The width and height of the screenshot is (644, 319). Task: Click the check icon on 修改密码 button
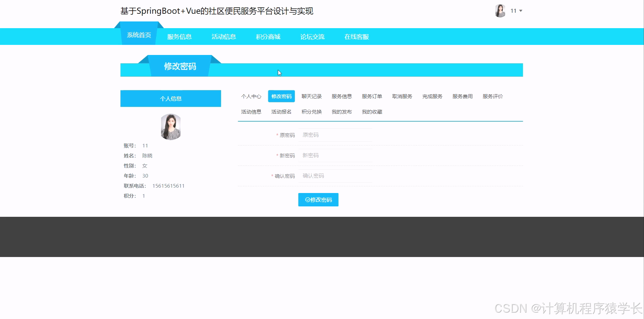click(307, 199)
